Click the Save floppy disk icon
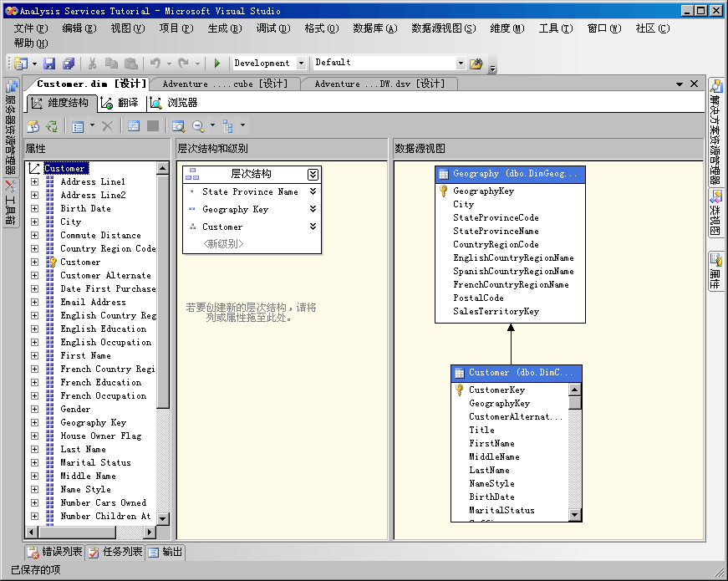The image size is (728, 581). tap(49, 64)
